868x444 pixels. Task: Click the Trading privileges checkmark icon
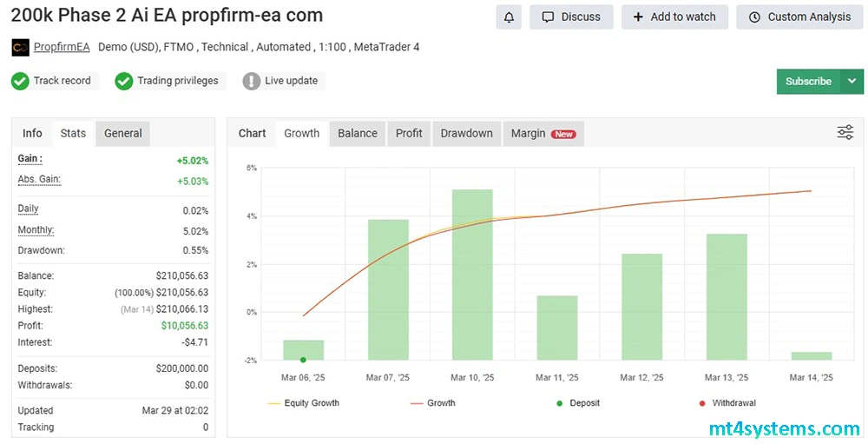(x=123, y=81)
